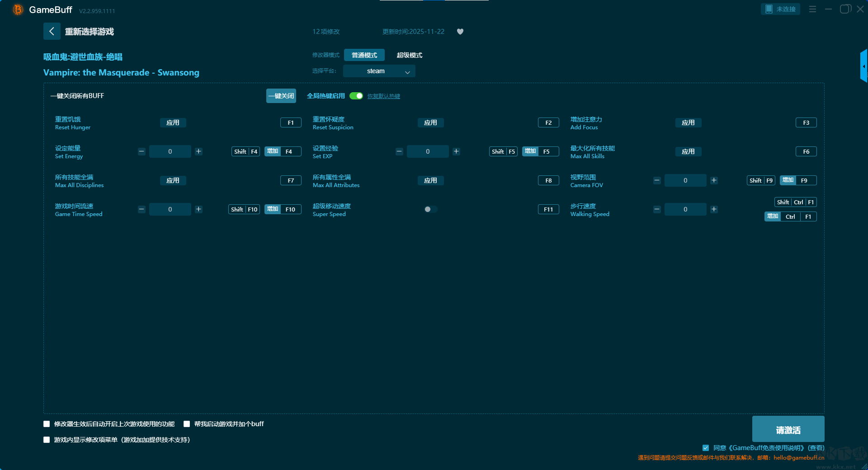Toggle the global hotkey enable switch
Image resolution: width=868 pixels, height=470 pixels.
pos(356,96)
